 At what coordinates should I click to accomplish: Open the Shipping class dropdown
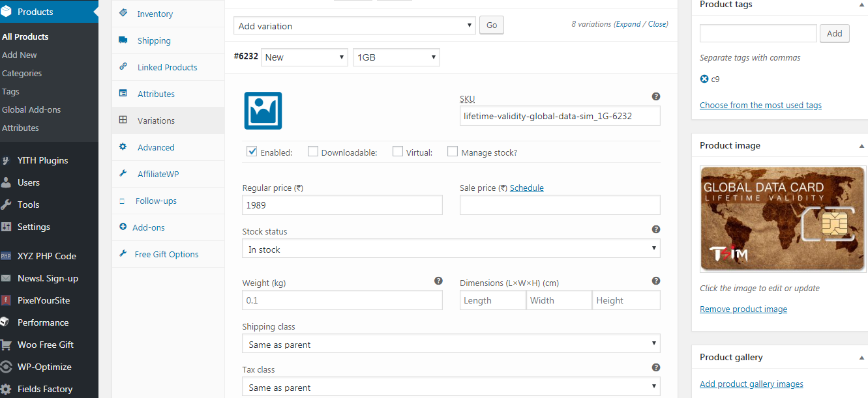[451, 344]
